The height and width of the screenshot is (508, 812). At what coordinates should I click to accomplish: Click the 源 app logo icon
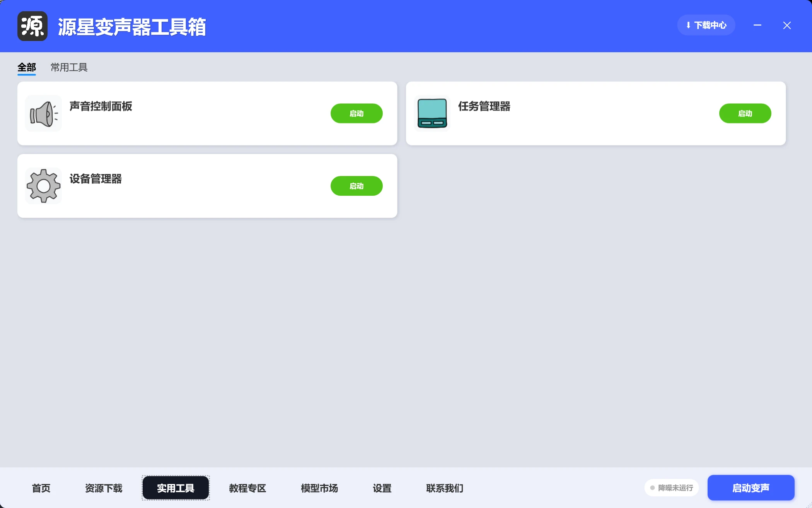32,26
